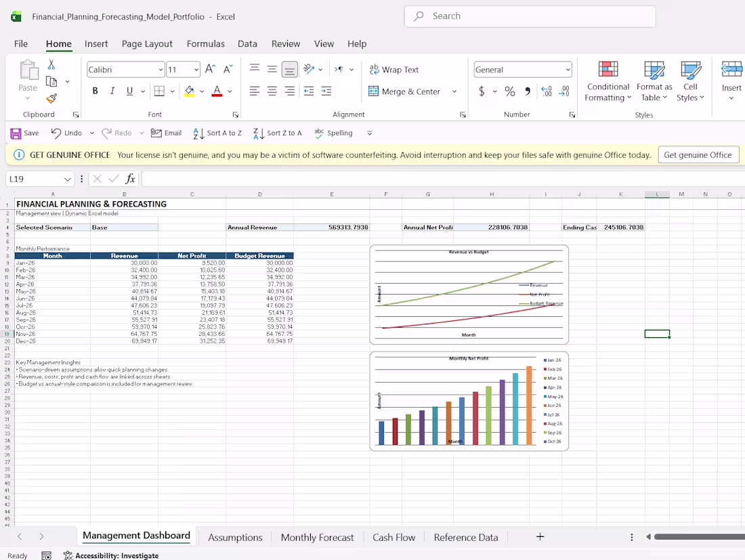Image resolution: width=745 pixels, height=560 pixels.
Task: Click Decrease Decimal icon
Action: pyautogui.click(x=564, y=91)
